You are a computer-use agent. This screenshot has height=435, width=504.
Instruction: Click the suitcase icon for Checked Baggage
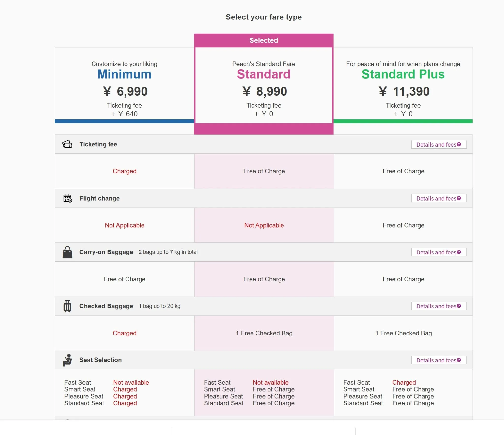[x=67, y=306]
